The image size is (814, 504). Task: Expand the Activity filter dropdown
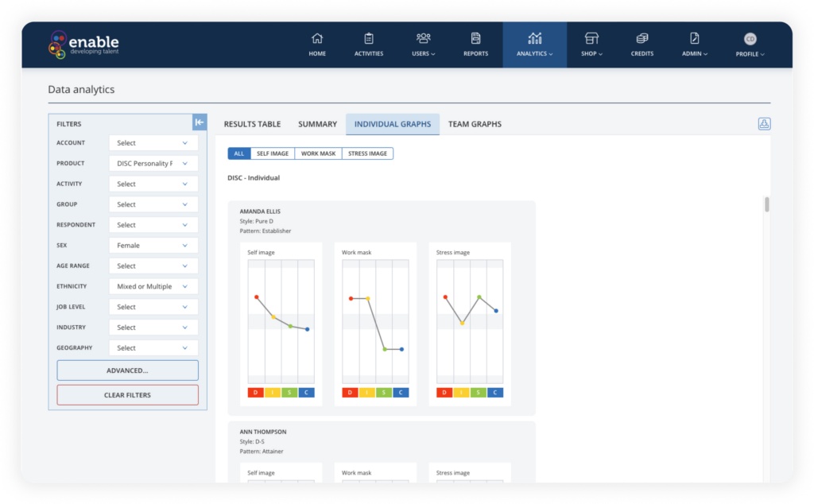pos(153,184)
